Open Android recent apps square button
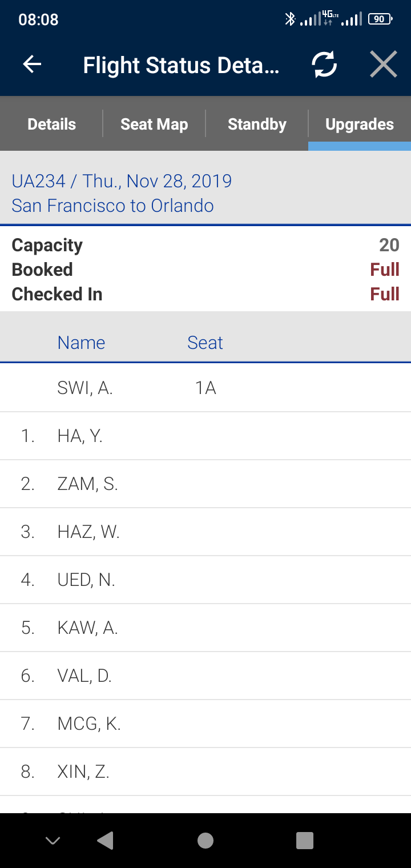Image resolution: width=411 pixels, height=868 pixels. 305,840
